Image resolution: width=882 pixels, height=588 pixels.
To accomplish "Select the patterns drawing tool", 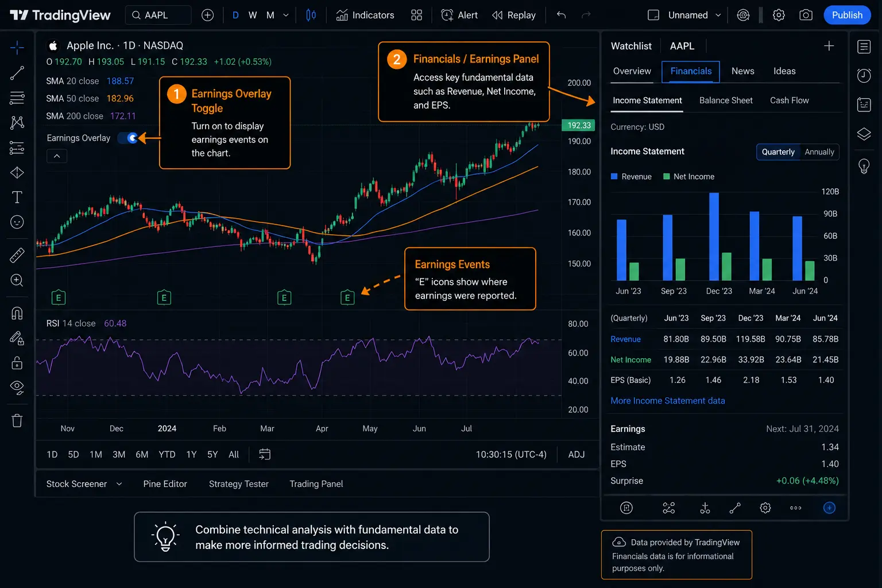I will 17,122.
